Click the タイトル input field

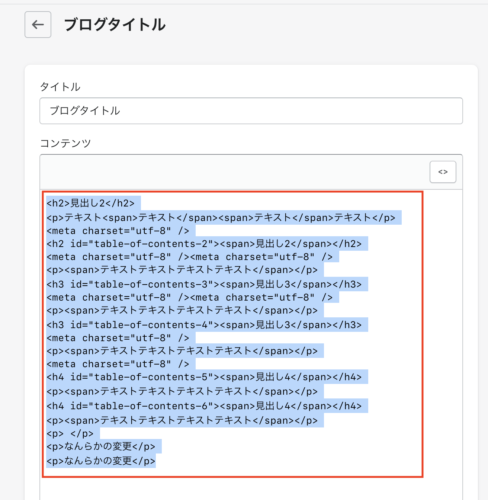[x=251, y=111]
